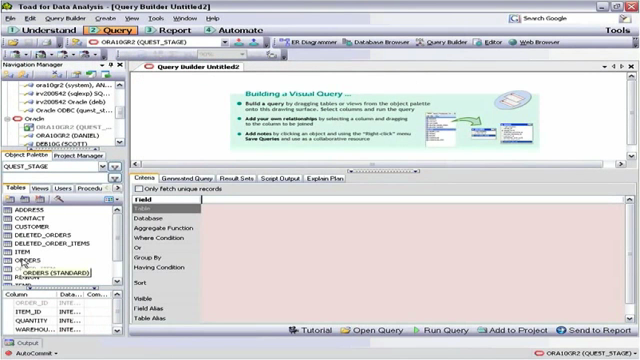Switch to the Result Sets tab
Image resolution: width=640 pixels, height=360 pixels.
click(x=236, y=178)
